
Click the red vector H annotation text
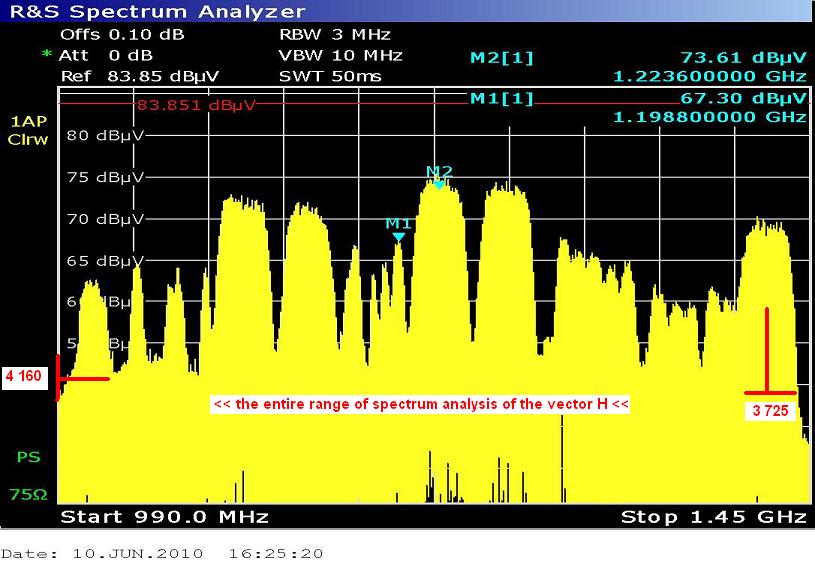tap(420, 404)
